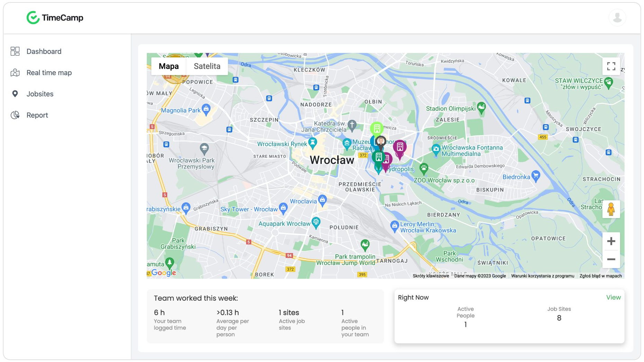Click Zgłoś błąd w mapach link

coord(601,276)
